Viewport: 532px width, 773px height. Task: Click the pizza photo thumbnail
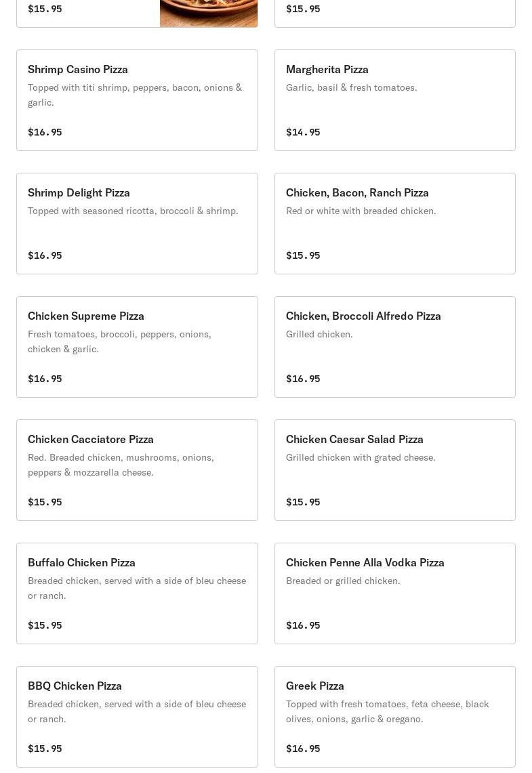pyautogui.click(x=209, y=14)
